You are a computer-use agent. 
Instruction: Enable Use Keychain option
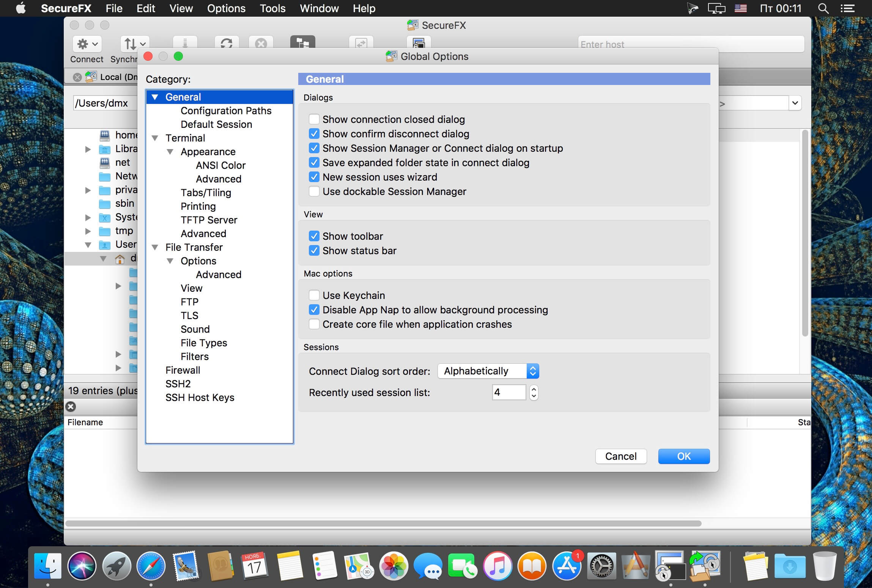tap(314, 295)
